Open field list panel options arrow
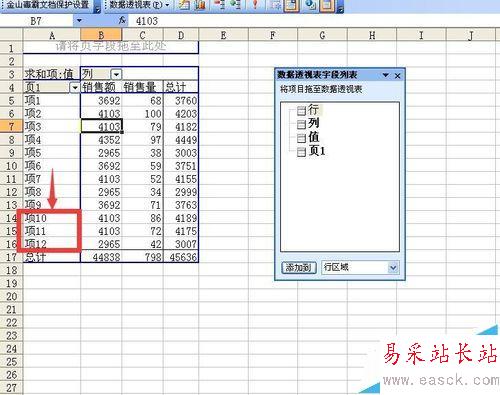This screenshot has width=500, height=395. coord(386,75)
